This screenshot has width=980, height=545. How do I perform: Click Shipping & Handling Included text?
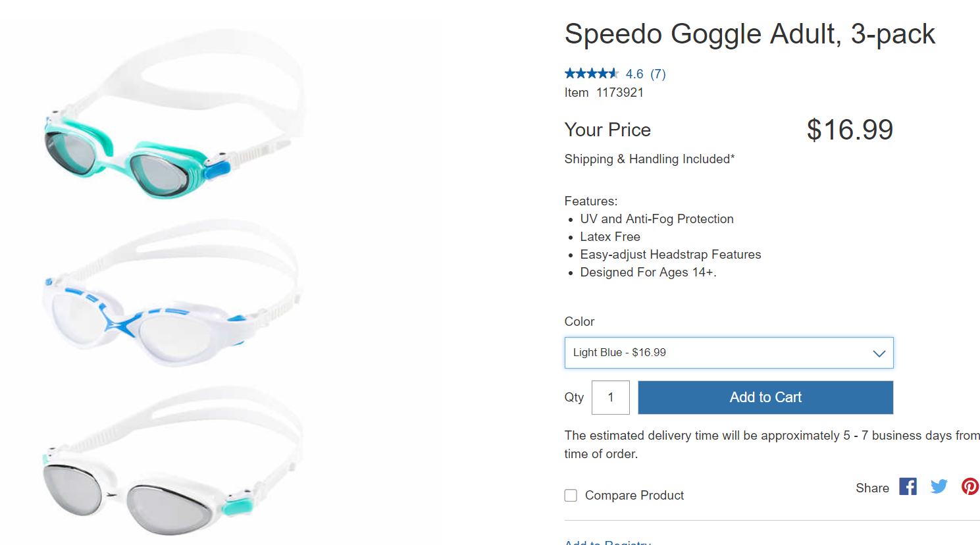(x=649, y=159)
